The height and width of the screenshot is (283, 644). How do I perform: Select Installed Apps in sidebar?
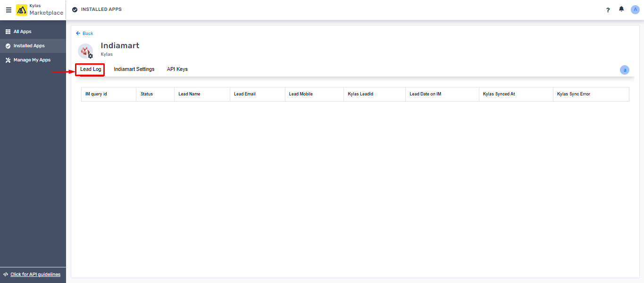[x=33, y=46]
